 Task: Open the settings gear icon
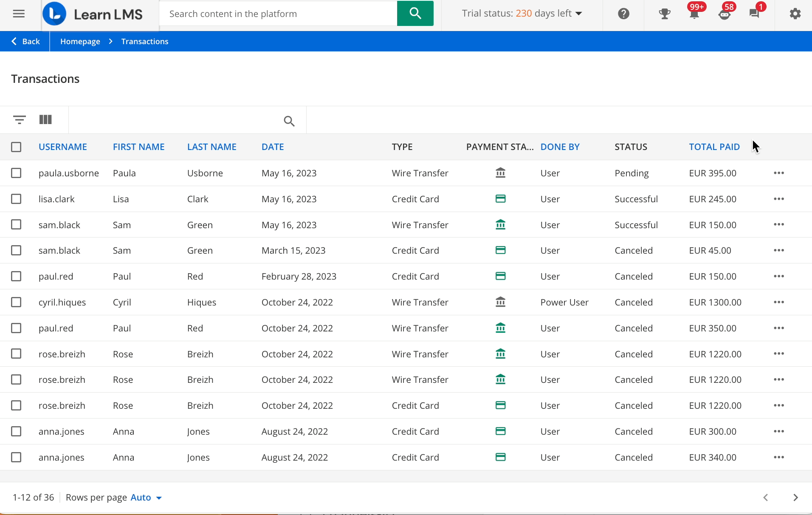click(795, 14)
